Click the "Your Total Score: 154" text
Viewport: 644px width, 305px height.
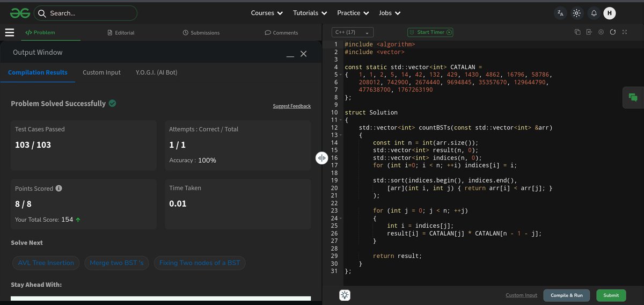point(44,220)
